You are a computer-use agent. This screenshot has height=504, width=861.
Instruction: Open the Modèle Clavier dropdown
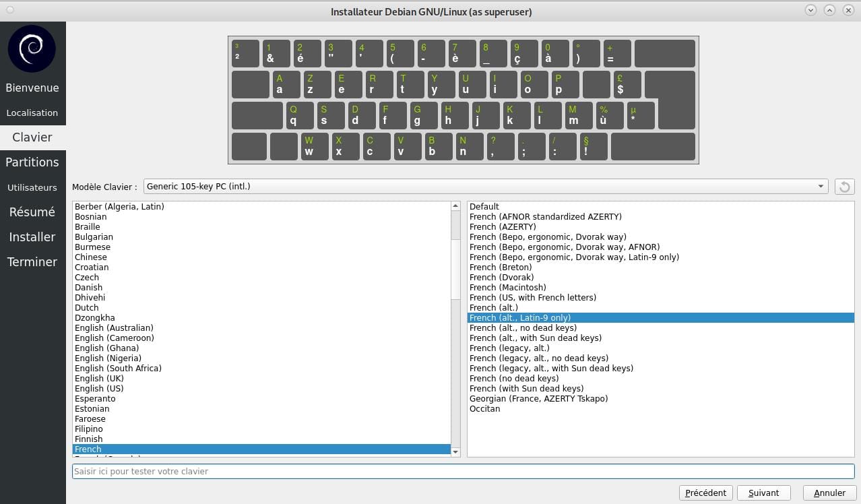485,187
